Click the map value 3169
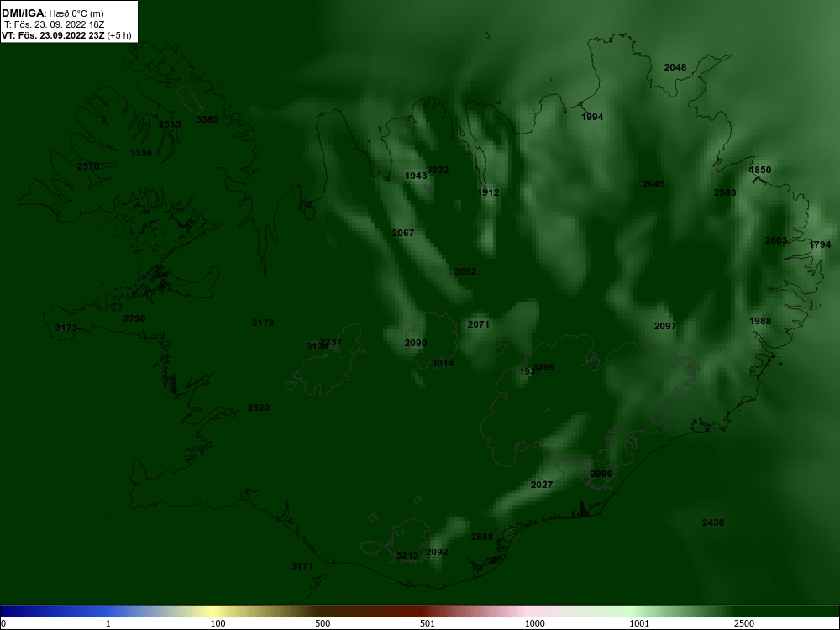The width and height of the screenshot is (840, 630). (x=543, y=367)
